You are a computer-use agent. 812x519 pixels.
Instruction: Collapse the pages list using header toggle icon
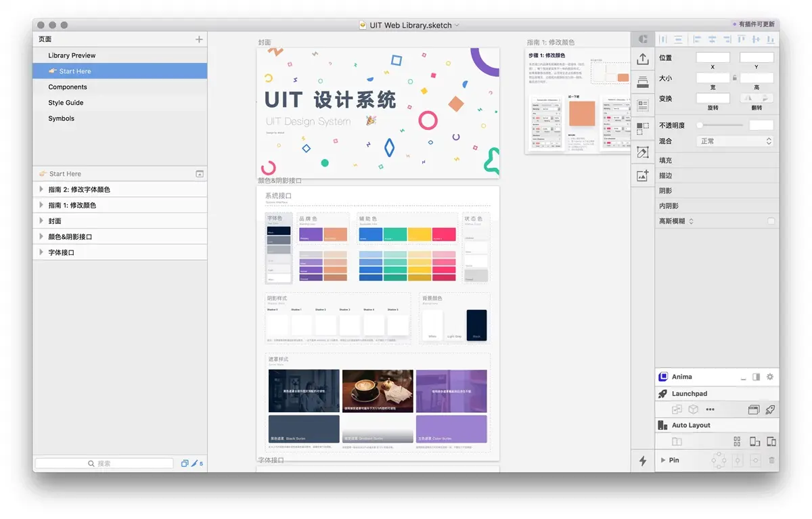[200, 174]
